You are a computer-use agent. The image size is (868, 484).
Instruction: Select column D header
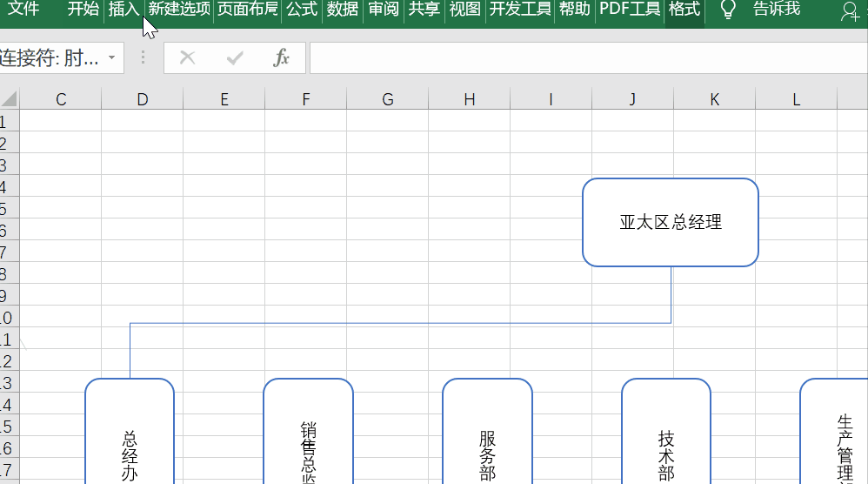[x=143, y=100]
